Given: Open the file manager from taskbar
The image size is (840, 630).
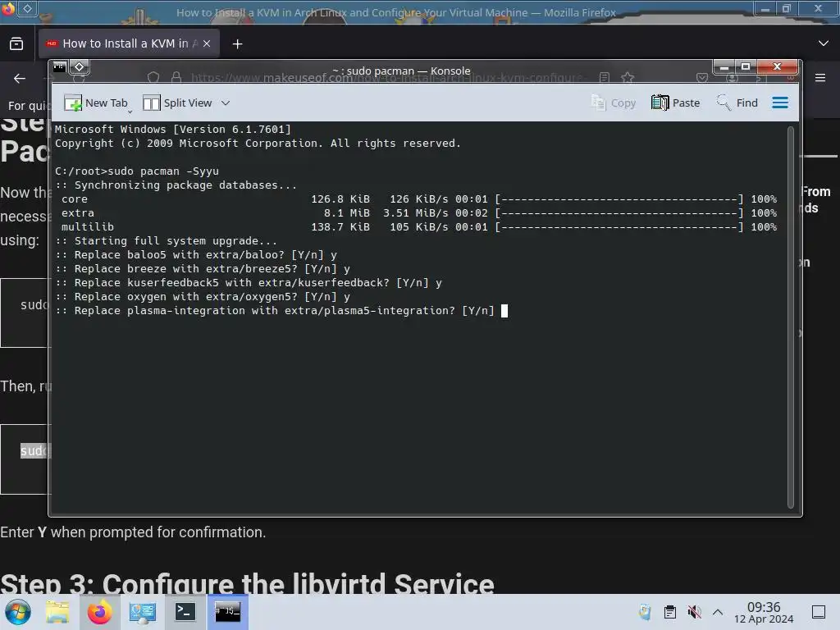Looking at the screenshot, I should pyautogui.click(x=58, y=612).
